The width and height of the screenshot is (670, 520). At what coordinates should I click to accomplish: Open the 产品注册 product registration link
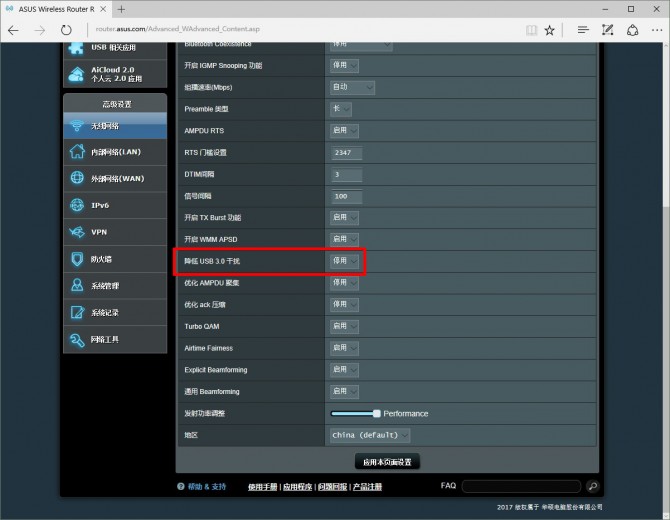(367, 487)
